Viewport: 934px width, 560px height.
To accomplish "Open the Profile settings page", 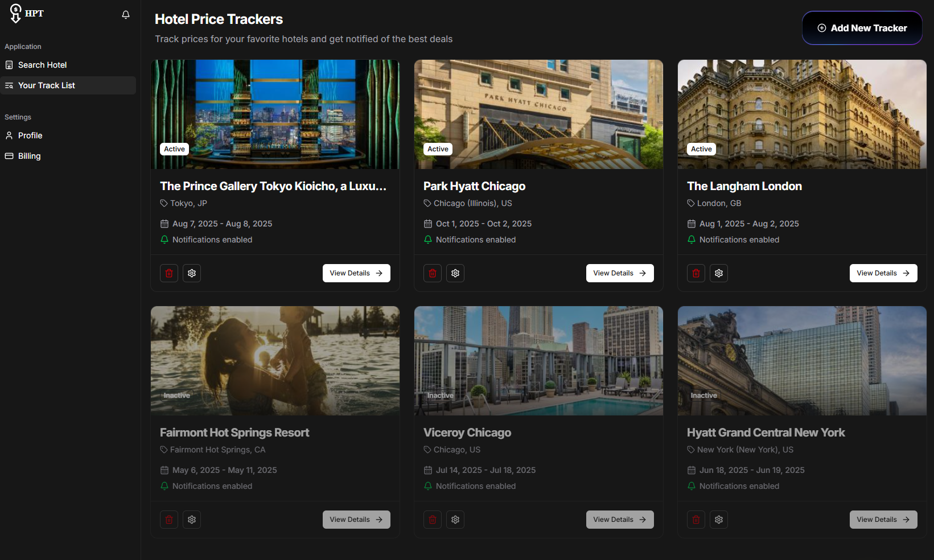I will coord(68,135).
